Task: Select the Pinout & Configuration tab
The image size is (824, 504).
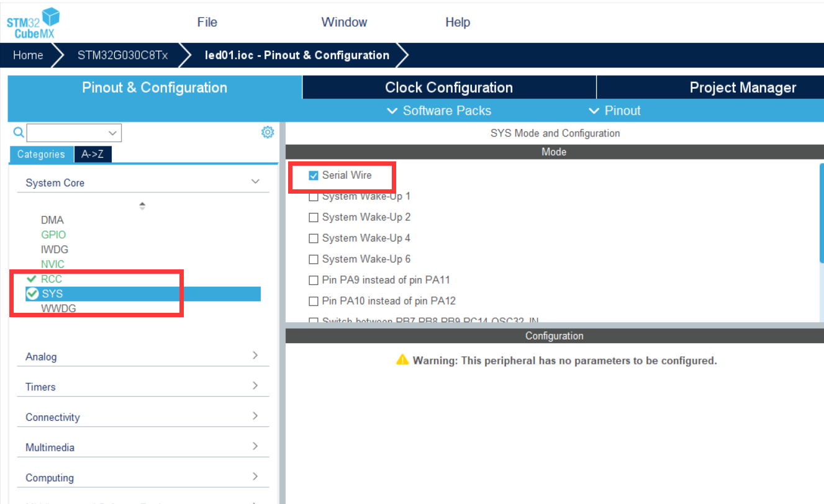Action: pos(155,88)
